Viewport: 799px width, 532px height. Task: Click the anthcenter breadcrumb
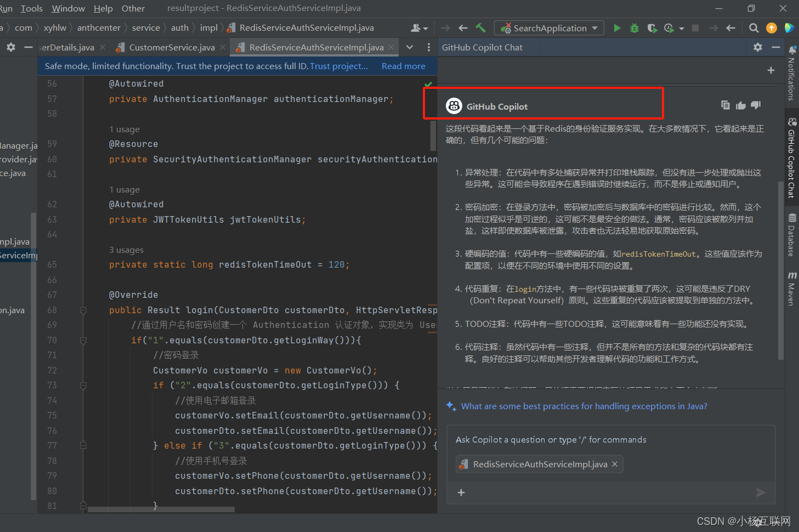pos(99,28)
